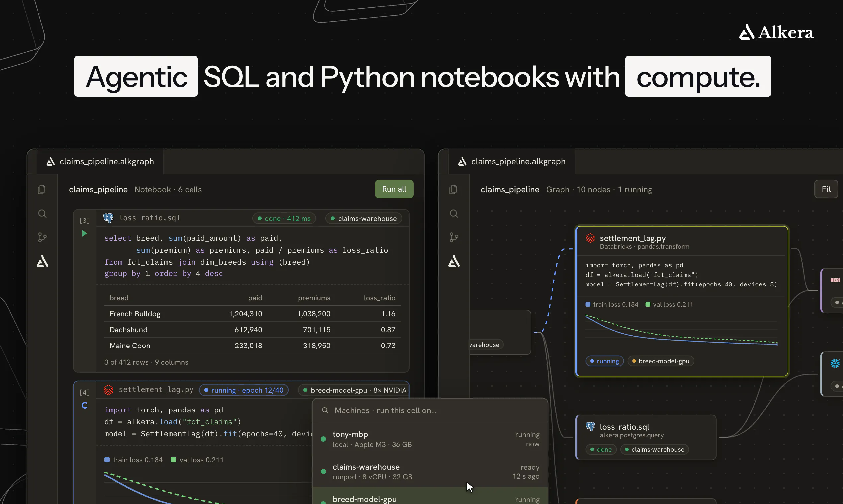The width and height of the screenshot is (843, 504).
Task: Select claims-warehouse runpod machine from the list
Action: click(430, 472)
